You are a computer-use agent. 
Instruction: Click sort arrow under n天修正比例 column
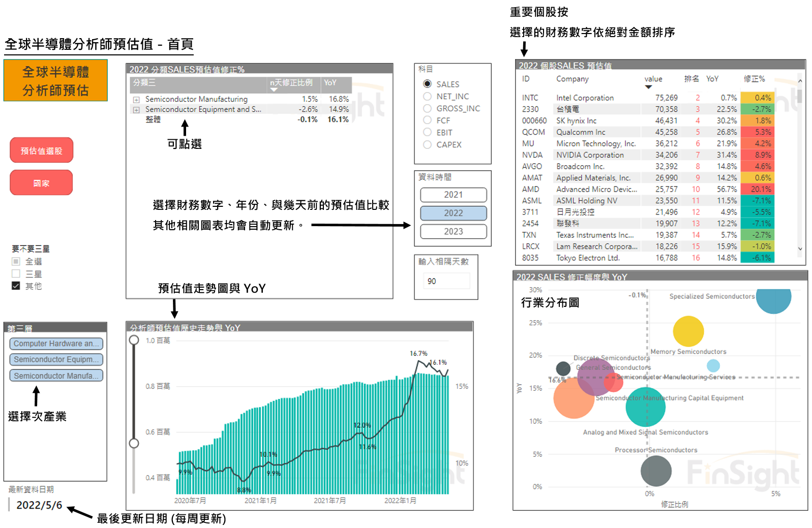tap(274, 90)
